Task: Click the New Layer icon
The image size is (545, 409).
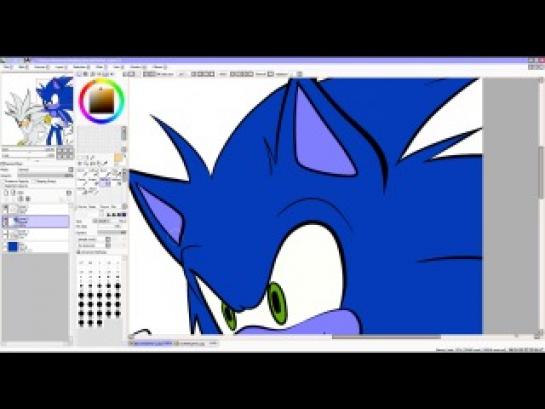Action: [x=6, y=192]
